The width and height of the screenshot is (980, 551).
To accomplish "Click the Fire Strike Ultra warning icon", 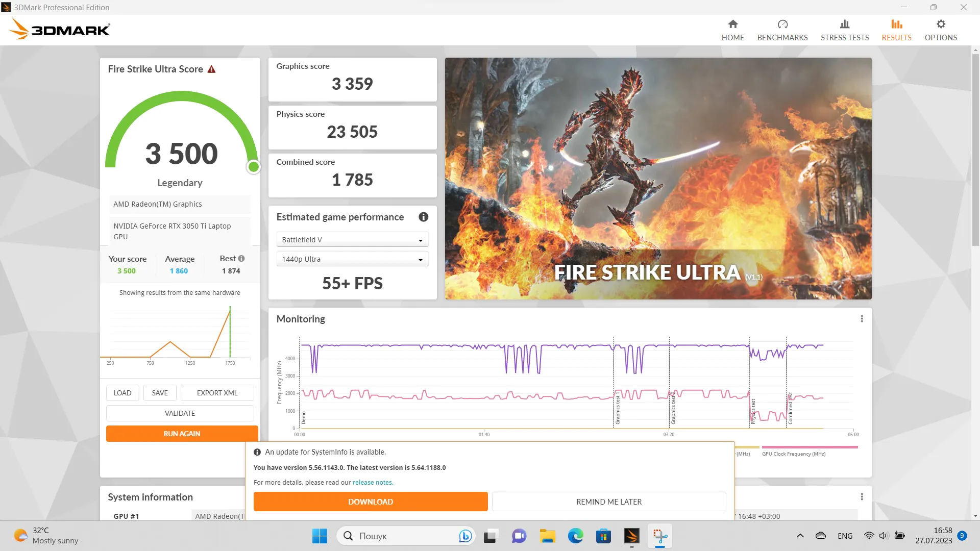I will click(x=211, y=69).
